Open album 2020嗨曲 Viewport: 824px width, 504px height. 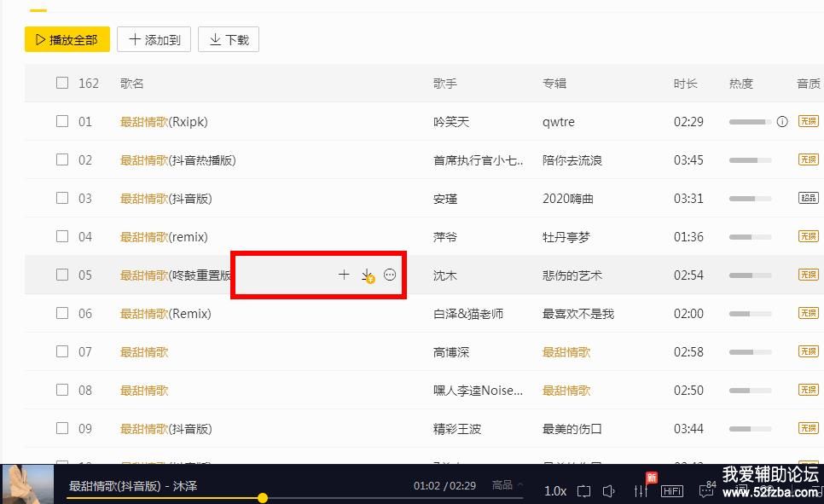tap(568, 199)
